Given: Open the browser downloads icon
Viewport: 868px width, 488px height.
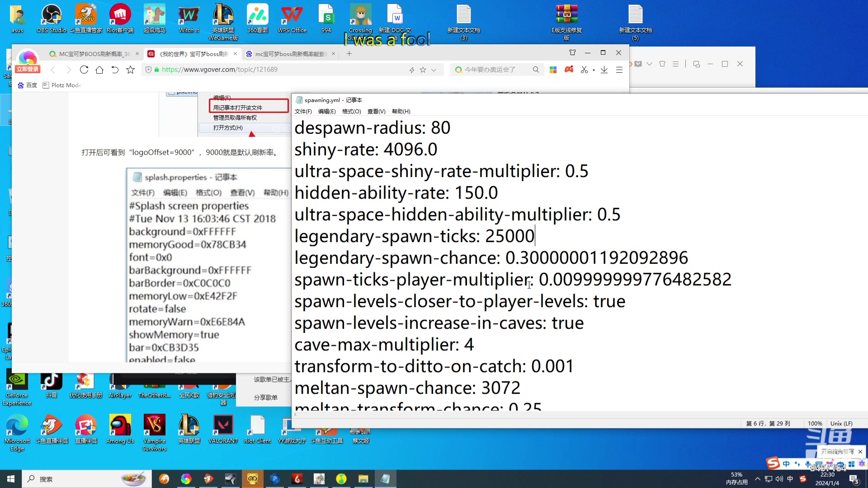Looking at the screenshot, I should (604, 70).
